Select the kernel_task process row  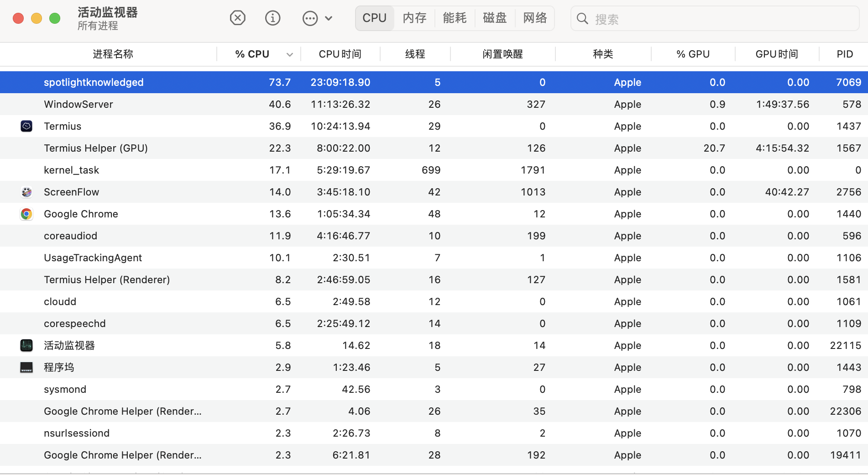coord(434,170)
